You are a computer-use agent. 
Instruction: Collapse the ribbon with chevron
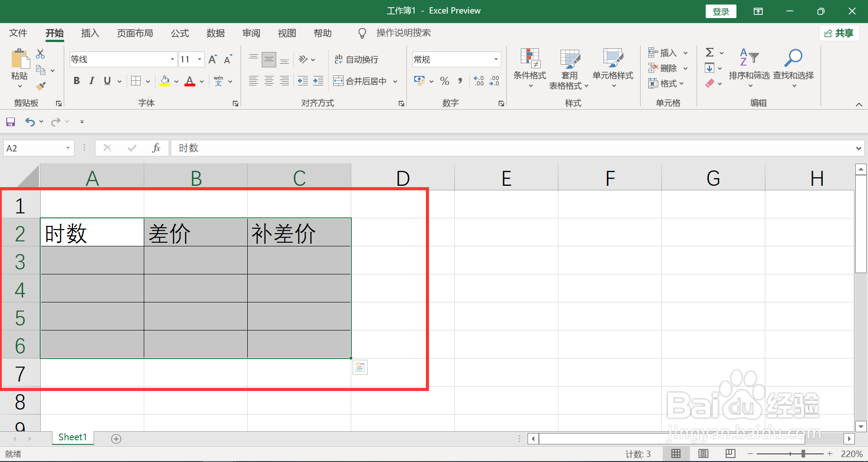coord(859,104)
